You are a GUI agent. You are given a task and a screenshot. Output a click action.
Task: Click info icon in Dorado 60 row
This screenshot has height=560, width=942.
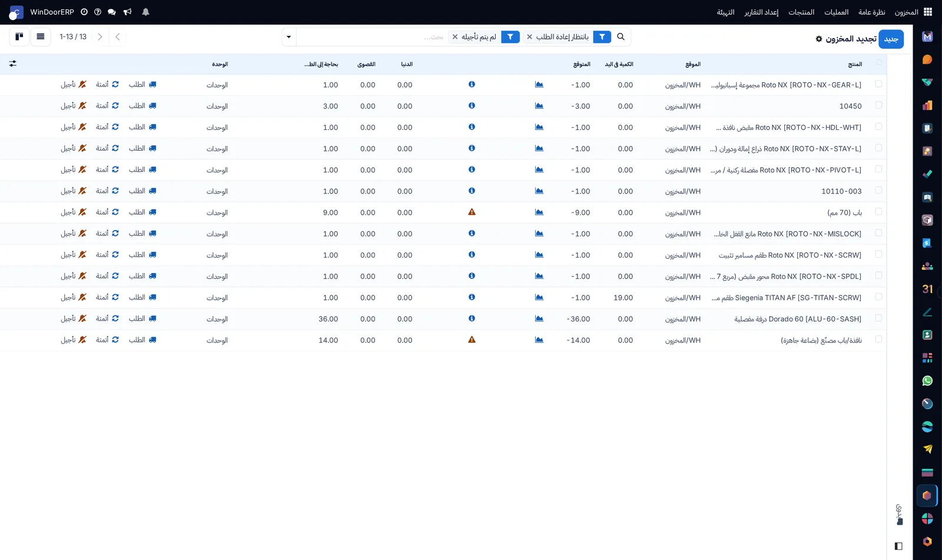click(x=472, y=319)
